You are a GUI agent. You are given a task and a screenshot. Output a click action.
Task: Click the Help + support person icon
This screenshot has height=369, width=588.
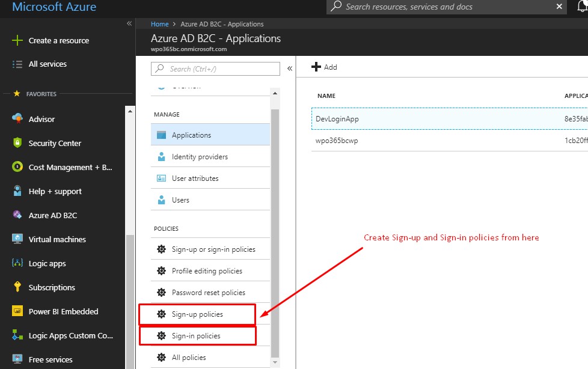(x=17, y=191)
